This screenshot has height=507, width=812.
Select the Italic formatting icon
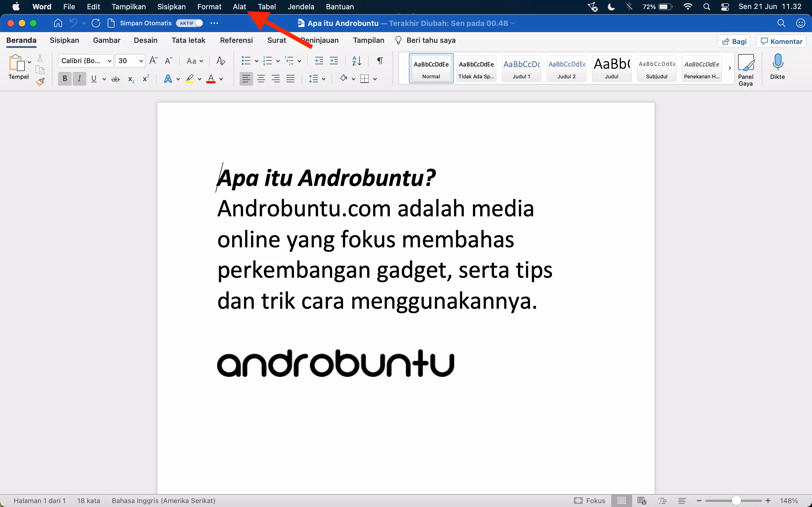(x=79, y=78)
